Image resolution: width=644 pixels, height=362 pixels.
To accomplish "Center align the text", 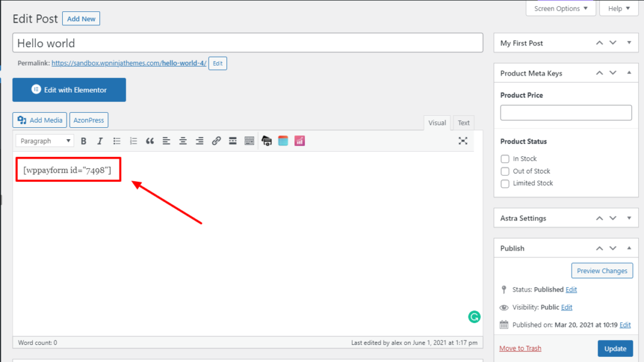I will [x=183, y=141].
